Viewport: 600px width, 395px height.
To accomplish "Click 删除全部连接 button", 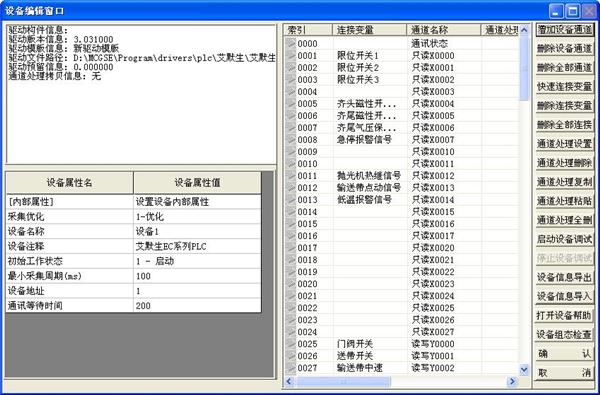I will 564,125.
